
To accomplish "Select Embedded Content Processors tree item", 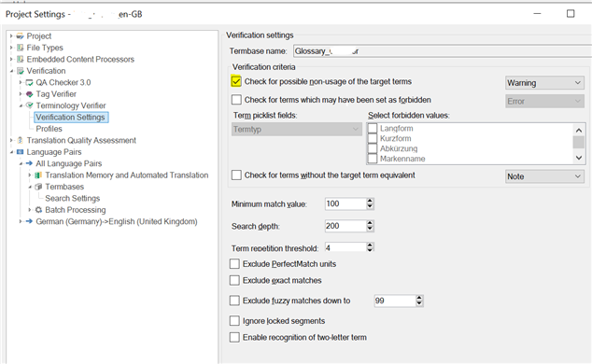I will pyautogui.click(x=80, y=59).
